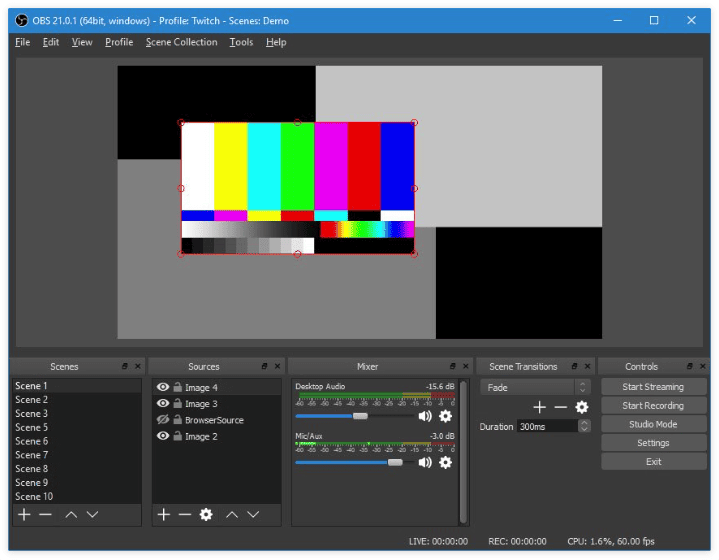Enable Studio Mode
719x560 pixels.
653,424
